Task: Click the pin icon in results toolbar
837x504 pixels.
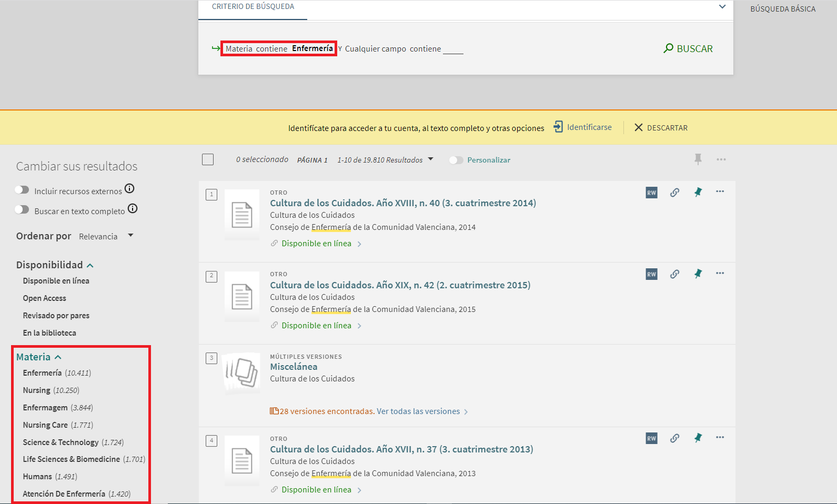Action: pyautogui.click(x=698, y=159)
